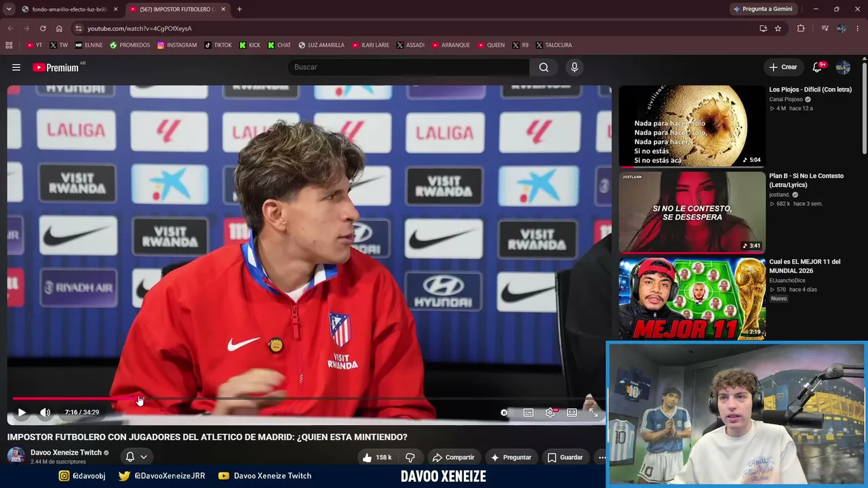Open the player settings gear
The image size is (868, 488).
click(550, 412)
